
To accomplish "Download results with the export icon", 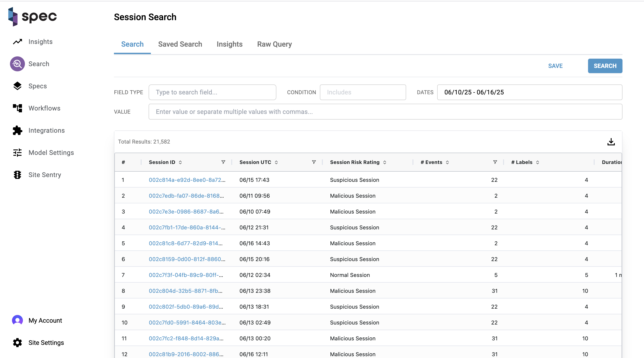I will (611, 142).
